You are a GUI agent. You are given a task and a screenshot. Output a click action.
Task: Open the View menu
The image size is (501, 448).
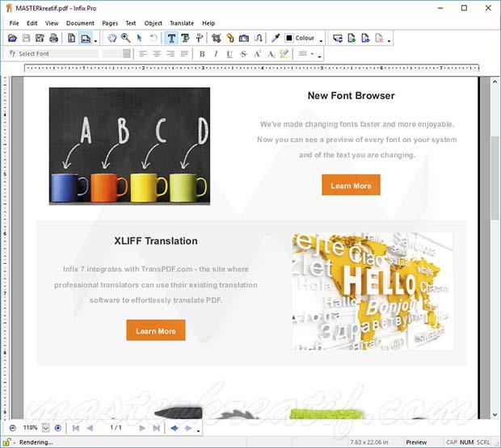(x=52, y=23)
